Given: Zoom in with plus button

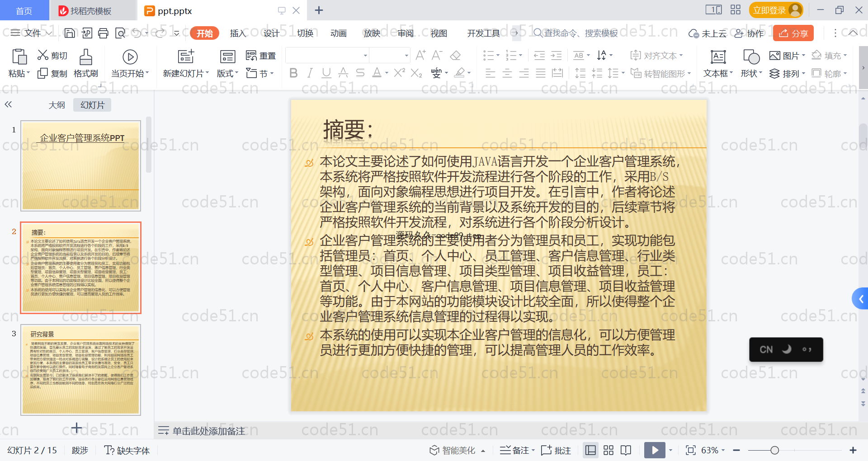Looking at the screenshot, I should tap(853, 450).
